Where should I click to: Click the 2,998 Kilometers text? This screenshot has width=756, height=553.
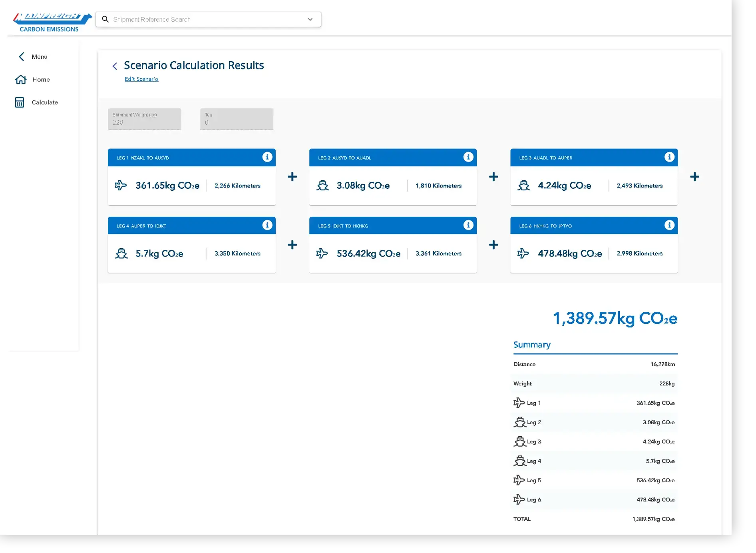[639, 254]
